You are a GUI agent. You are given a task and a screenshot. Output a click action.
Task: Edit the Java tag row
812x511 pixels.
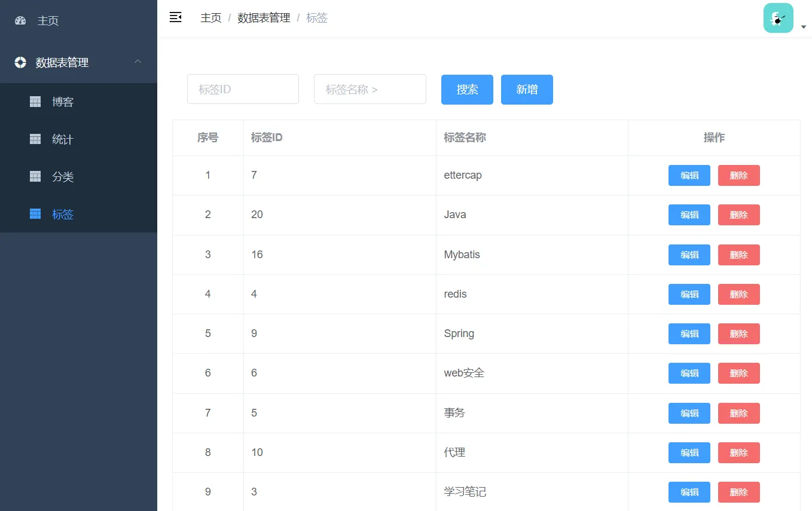(689, 215)
